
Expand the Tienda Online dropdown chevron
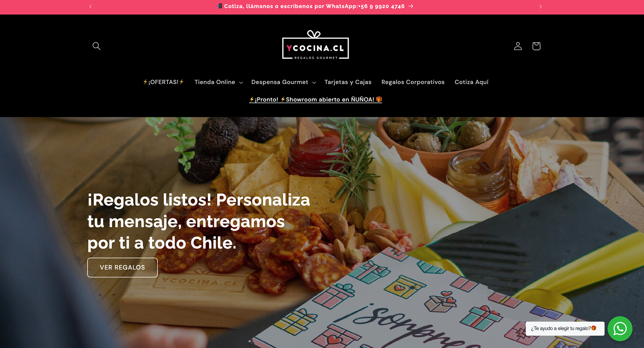[x=241, y=82]
